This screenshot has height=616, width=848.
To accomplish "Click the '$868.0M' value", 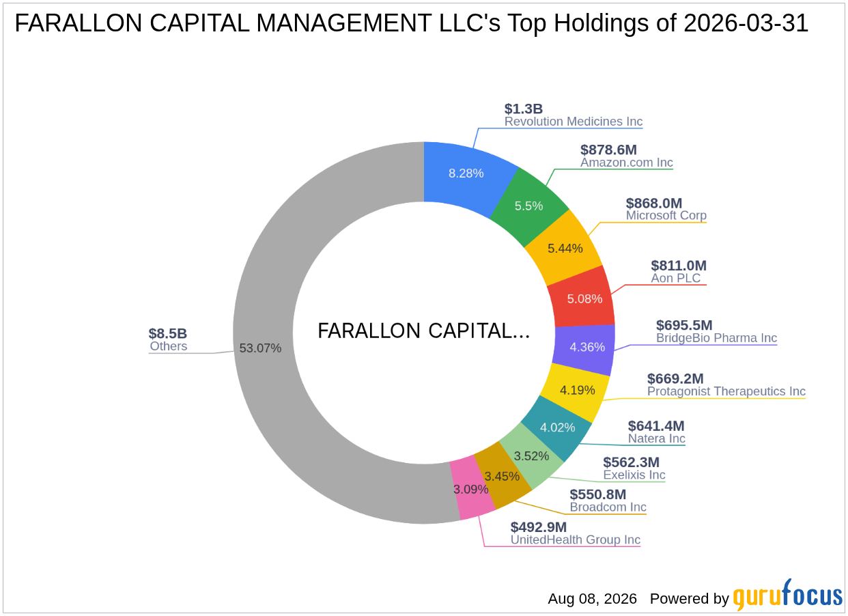I will [654, 203].
